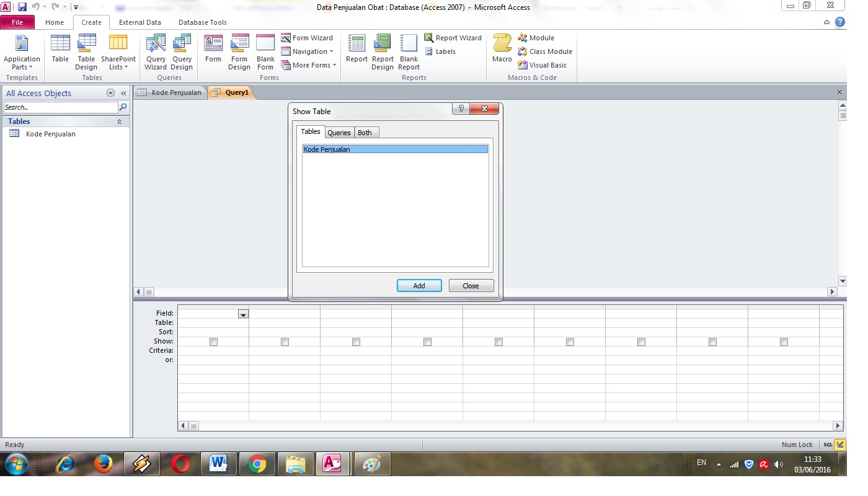Tick Show checkbox in eighth grid column
Screen dimensions: 868x496
(712, 342)
